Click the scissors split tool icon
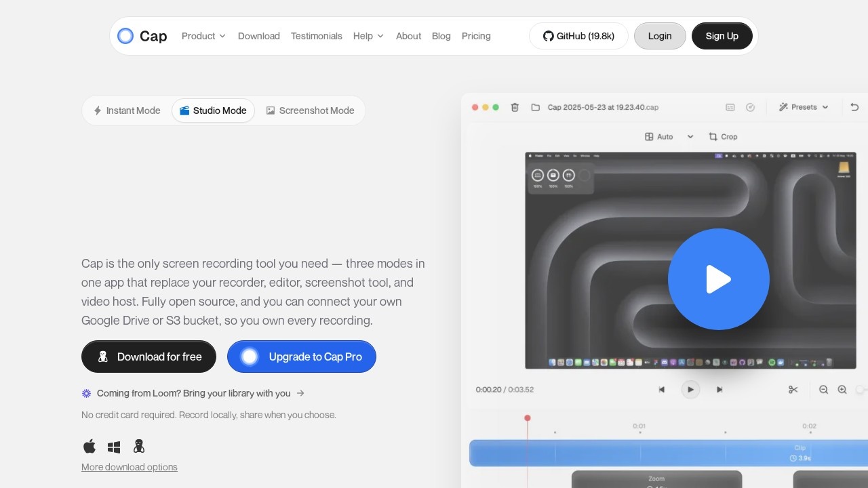 [x=793, y=390]
